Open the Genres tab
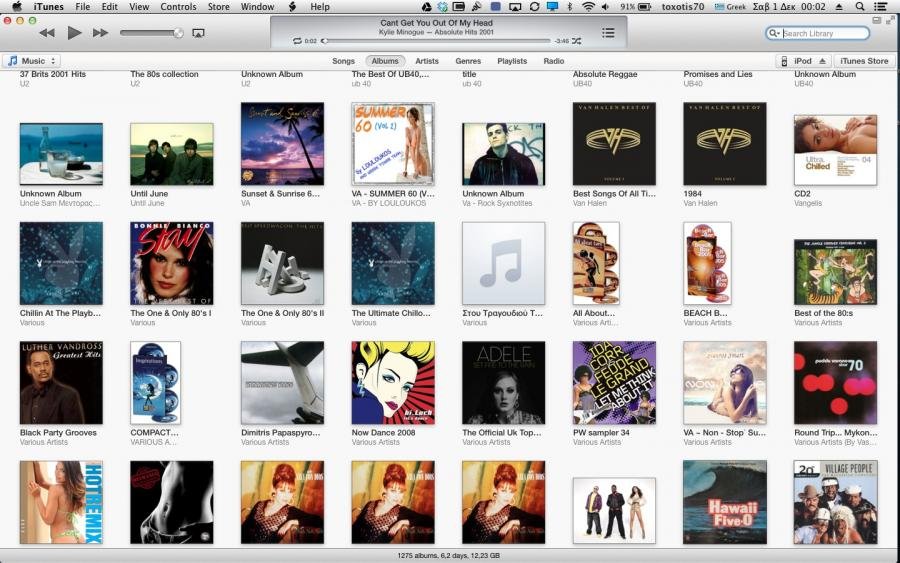900x563 pixels. pyautogui.click(x=468, y=61)
